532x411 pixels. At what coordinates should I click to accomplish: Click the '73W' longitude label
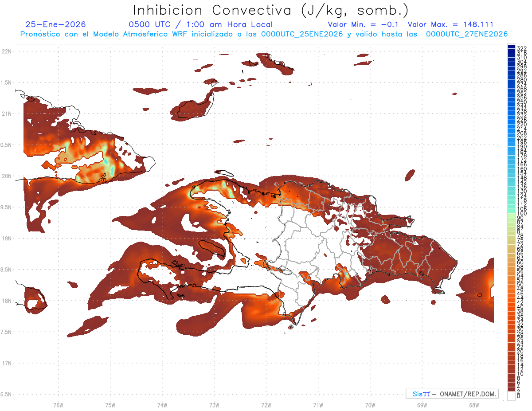214,404
